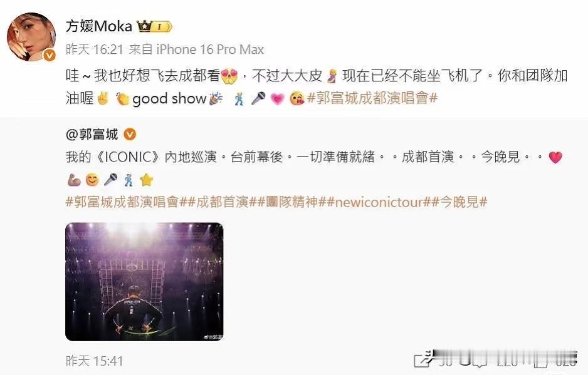The image size is (588, 375).
Task: Open 方媛Moka's profile avatar
Action: (x=31, y=37)
